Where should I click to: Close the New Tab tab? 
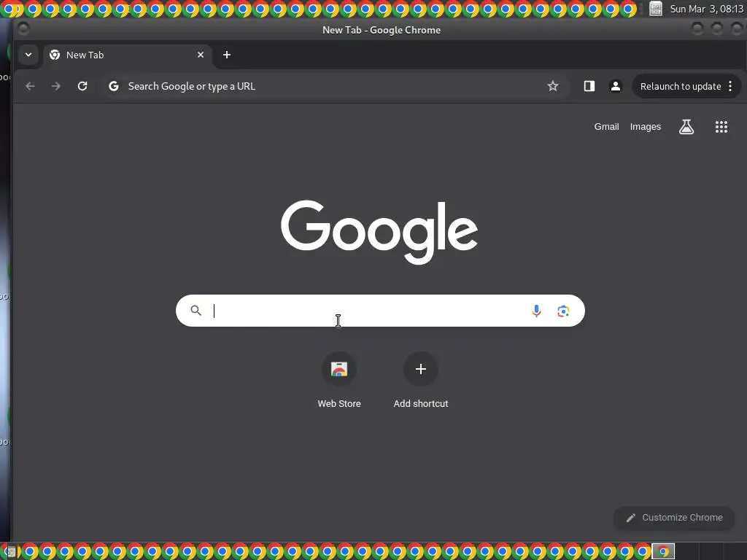(201, 55)
